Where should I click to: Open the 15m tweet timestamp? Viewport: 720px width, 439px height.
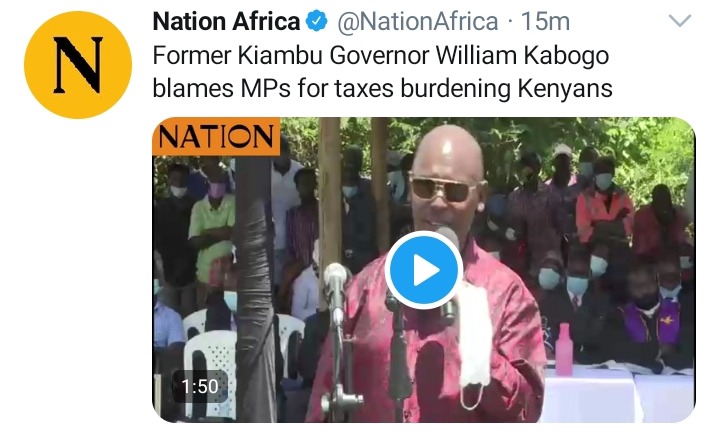tap(546, 22)
